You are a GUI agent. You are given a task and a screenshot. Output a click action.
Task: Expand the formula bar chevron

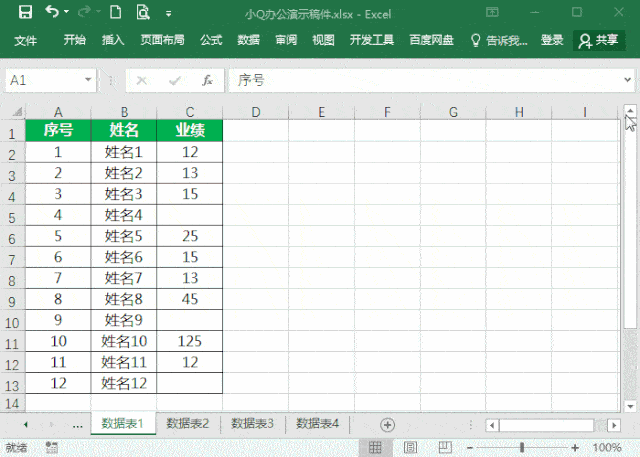(x=628, y=80)
